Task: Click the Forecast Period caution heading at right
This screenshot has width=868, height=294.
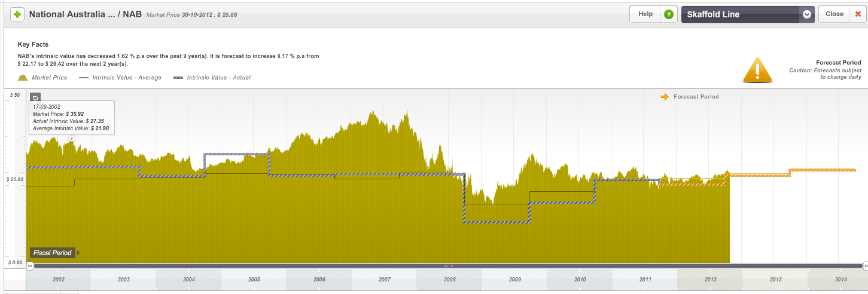Action: click(x=838, y=63)
